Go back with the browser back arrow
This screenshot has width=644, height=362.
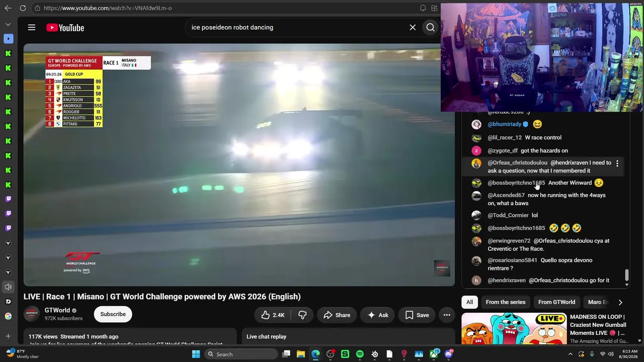tap(8, 8)
